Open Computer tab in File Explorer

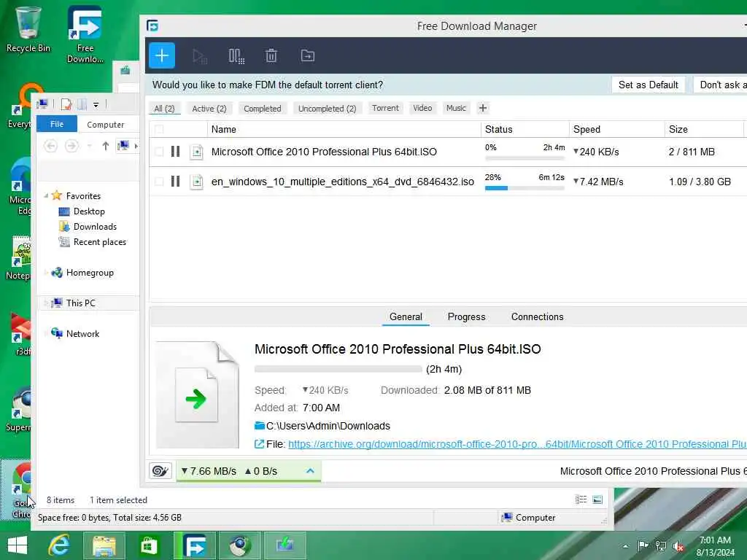coord(105,124)
